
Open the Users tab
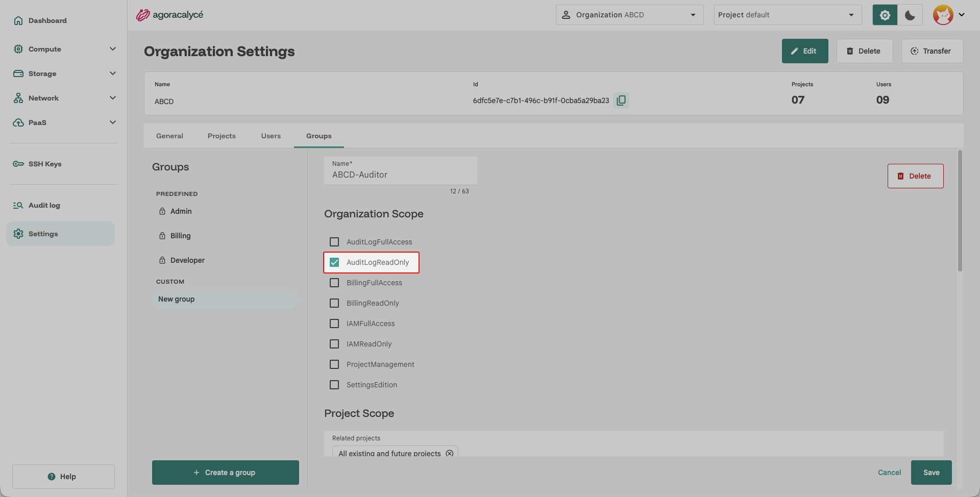point(271,136)
